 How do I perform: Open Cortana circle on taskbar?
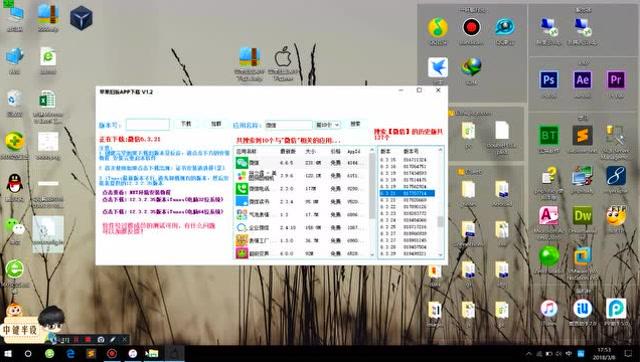(x=28, y=353)
